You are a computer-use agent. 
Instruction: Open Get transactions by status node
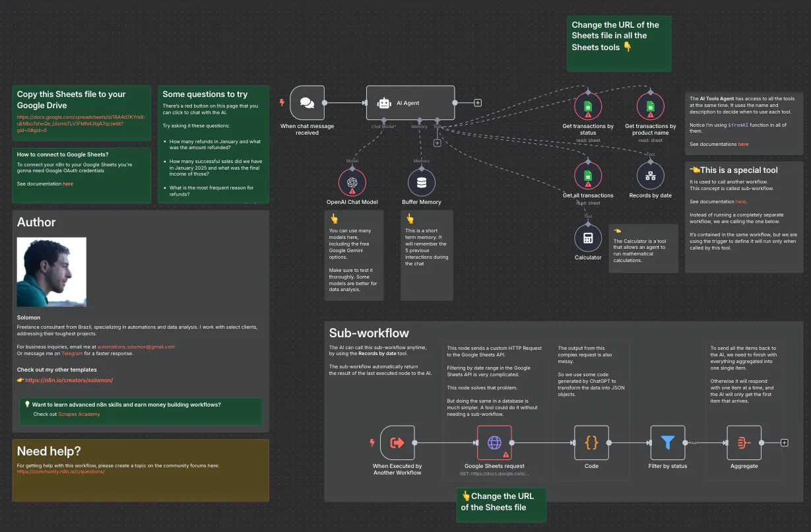click(x=588, y=106)
